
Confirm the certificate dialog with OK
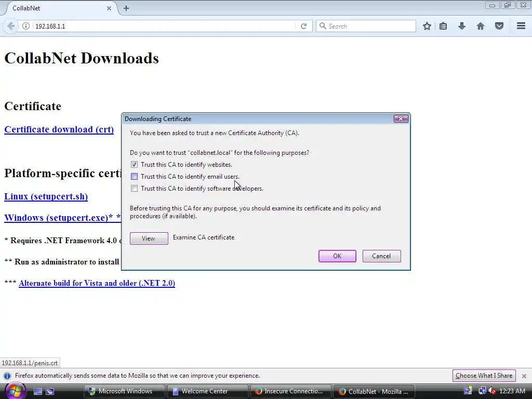pyautogui.click(x=337, y=256)
